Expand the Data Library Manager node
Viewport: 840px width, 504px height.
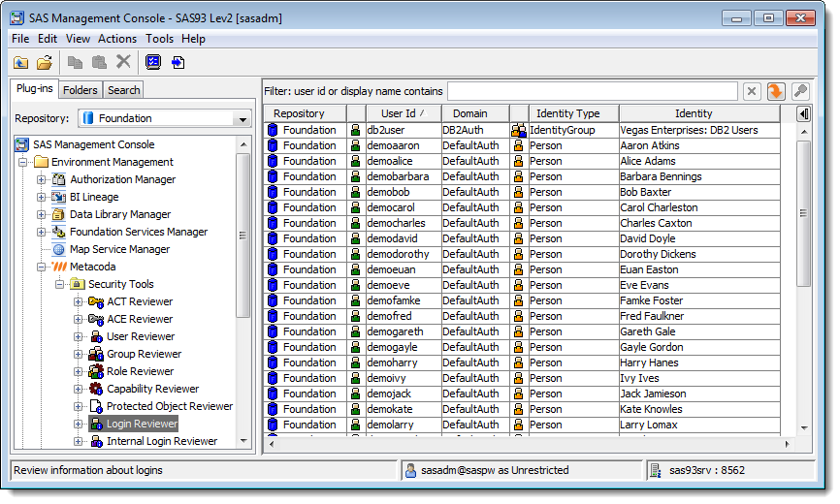tap(42, 214)
